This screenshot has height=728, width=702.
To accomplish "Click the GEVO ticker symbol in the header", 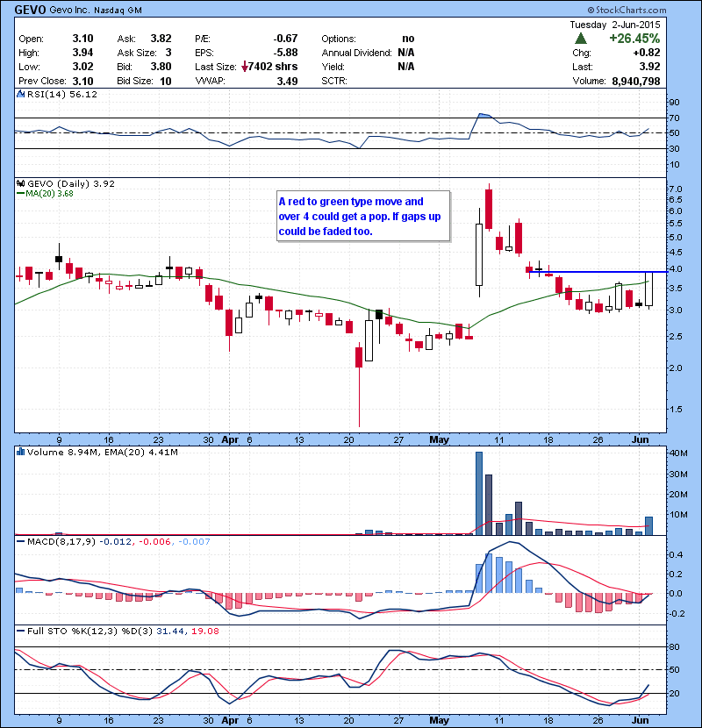I will coord(30,10).
